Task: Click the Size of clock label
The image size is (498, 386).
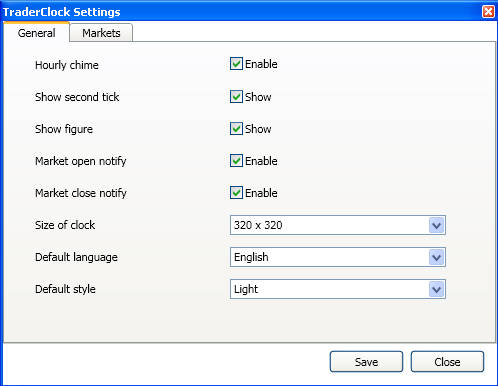Action: point(65,225)
